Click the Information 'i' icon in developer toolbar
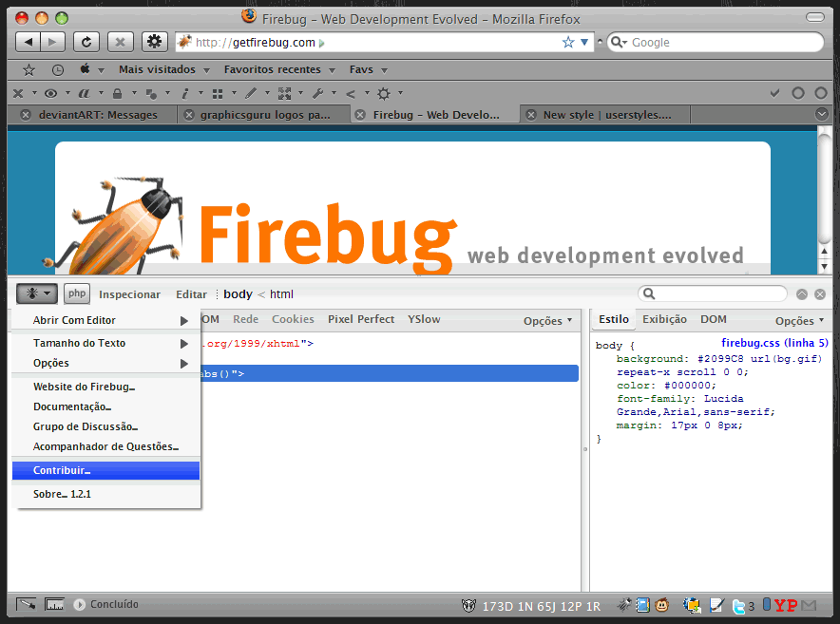Image resolution: width=840 pixels, height=624 pixels. (x=185, y=94)
